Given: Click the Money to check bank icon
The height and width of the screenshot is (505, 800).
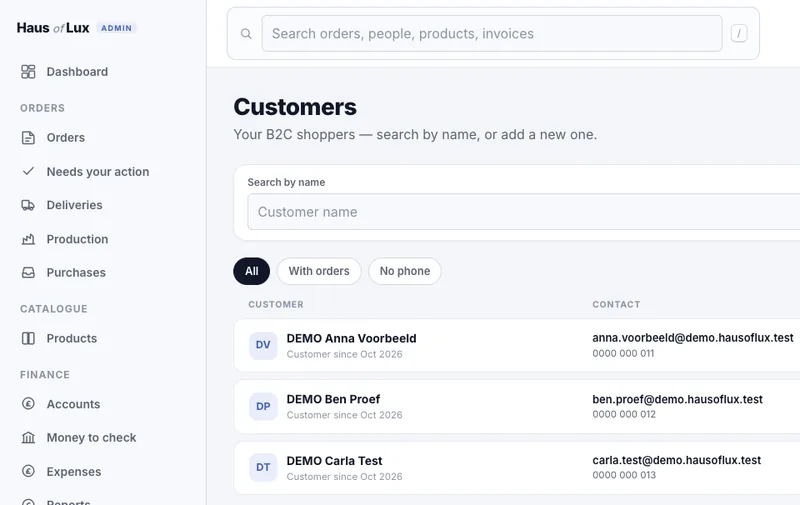Looking at the screenshot, I should [x=28, y=438].
